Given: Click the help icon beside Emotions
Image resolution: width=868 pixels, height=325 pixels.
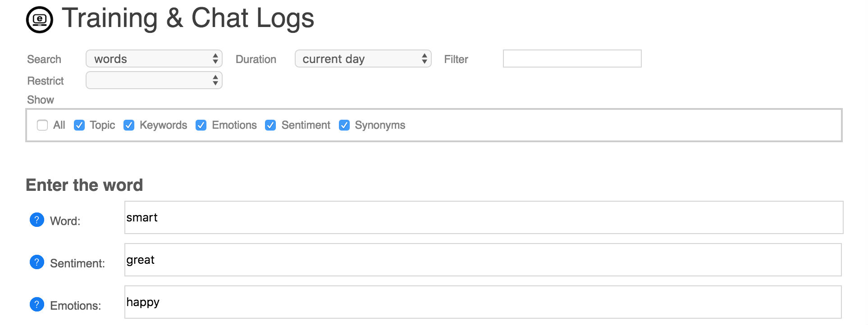Looking at the screenshot, I should click(x=37, y=304).
